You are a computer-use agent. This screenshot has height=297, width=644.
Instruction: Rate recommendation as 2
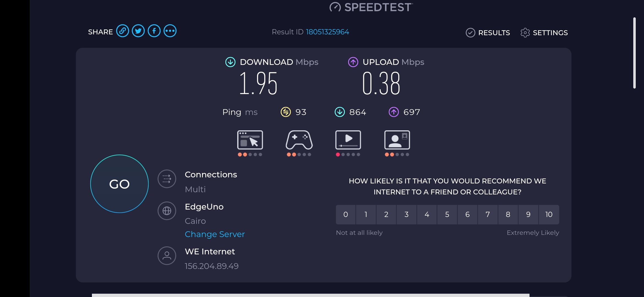click(x=386, y=215)
